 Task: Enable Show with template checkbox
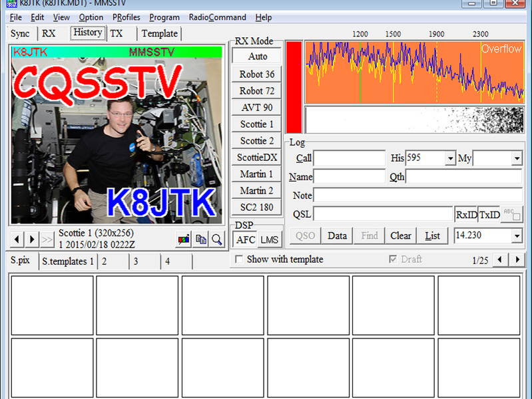[x=240, y=259]
